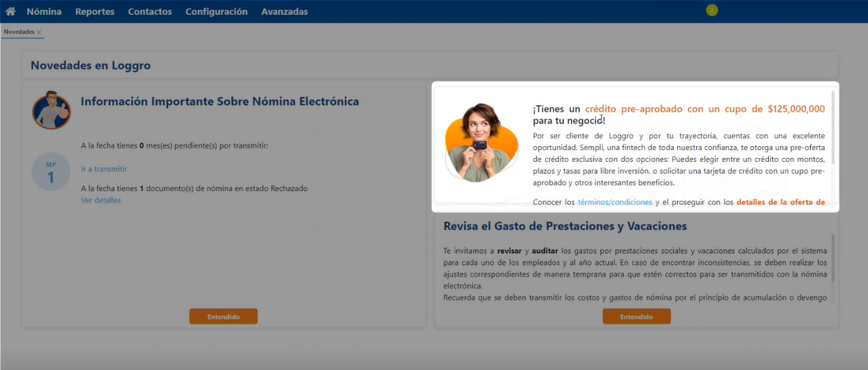Follow the 'Ir a transmitir' link
Image resolution: width=868 pixels, height=370 pixels.
104,169
